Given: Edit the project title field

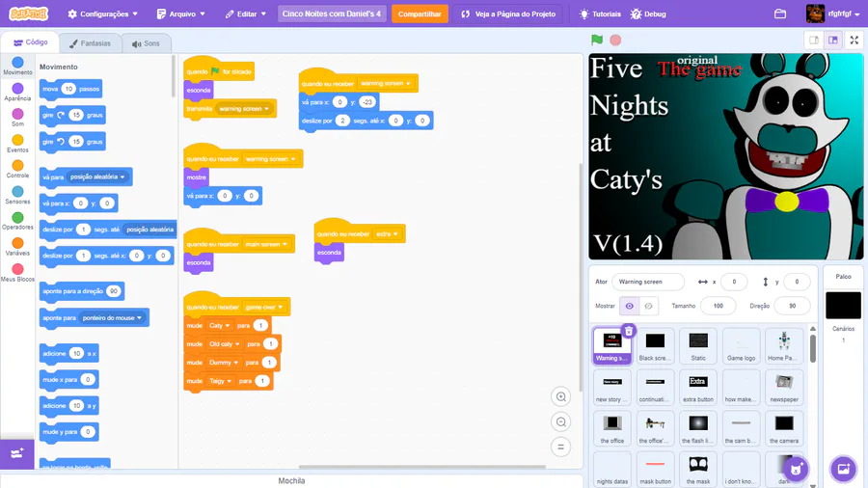Looking at the screenshot, I should coord(332,14).
